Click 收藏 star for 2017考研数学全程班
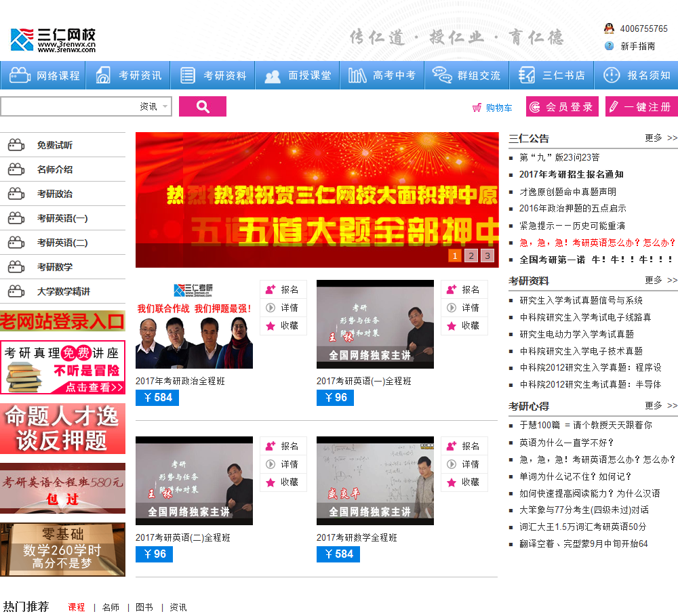The width and height of the screenshot is (678, 616). coord(452,482)
